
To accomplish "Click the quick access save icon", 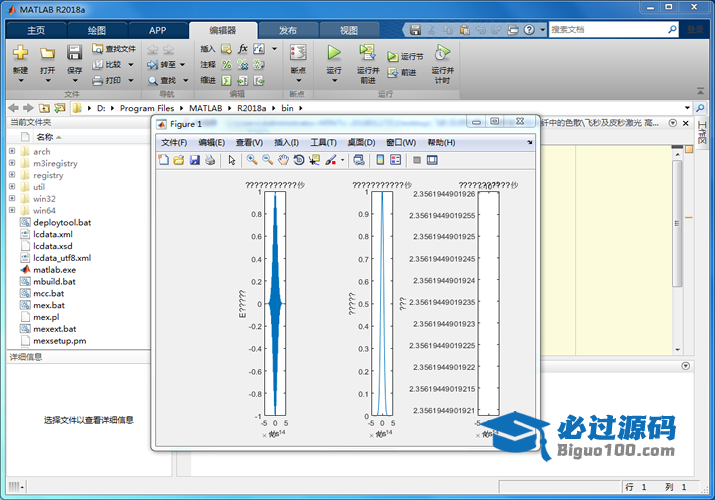I will 415,30.
